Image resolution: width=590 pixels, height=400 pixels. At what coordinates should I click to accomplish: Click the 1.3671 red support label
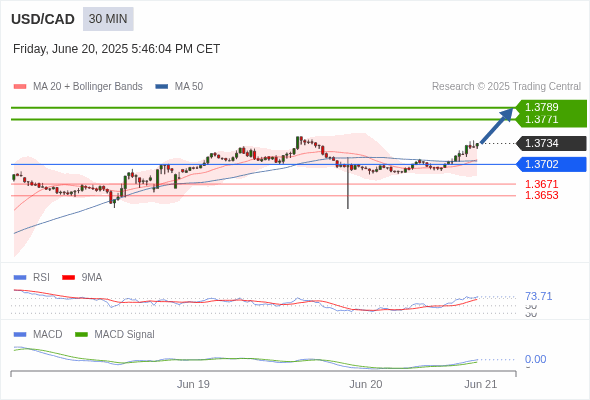pos(541,184)
